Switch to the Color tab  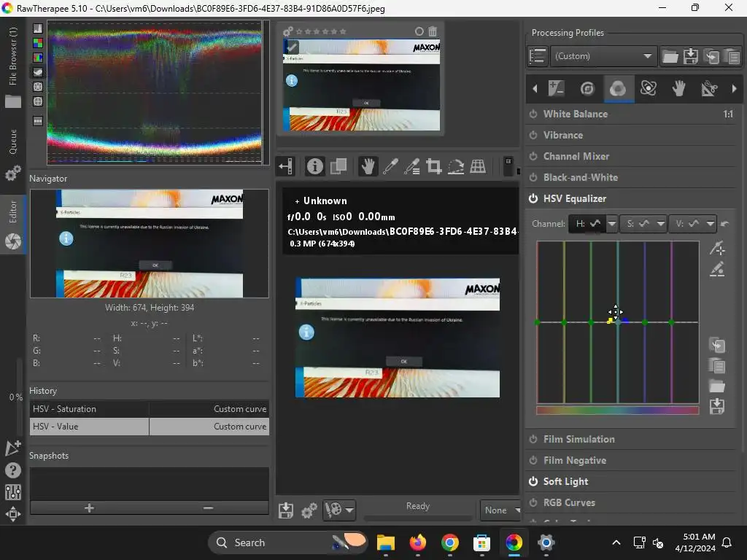click(618, 88)
